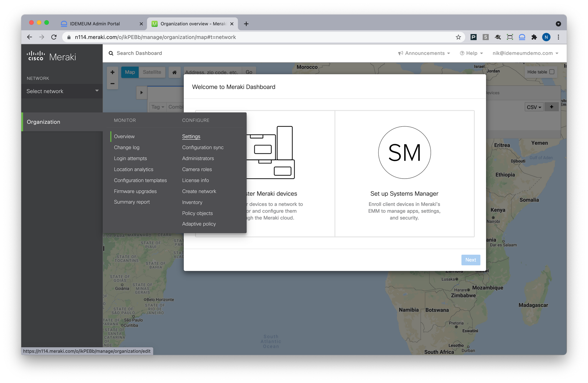This screenshot has height=383, width=588.
Task: Zoom in on the map with plus button
Action: point(112,72)
